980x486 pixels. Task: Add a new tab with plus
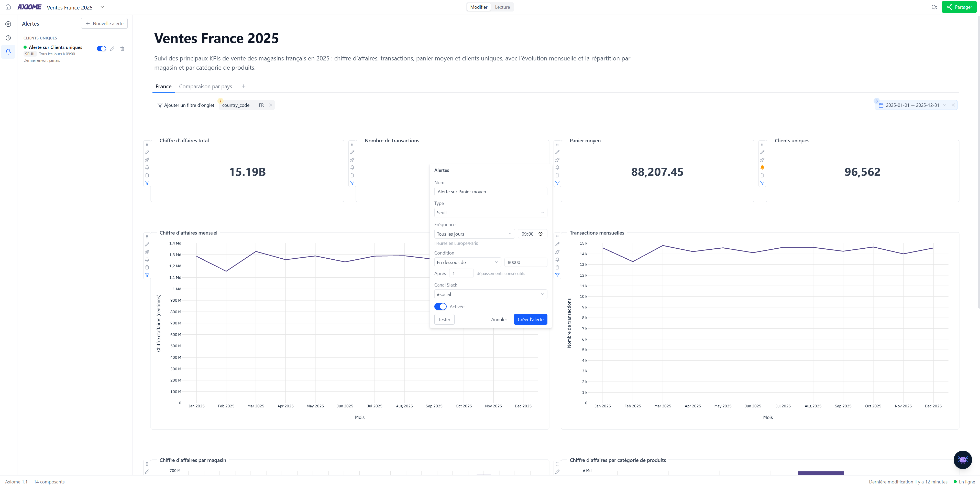coord(244,86)
